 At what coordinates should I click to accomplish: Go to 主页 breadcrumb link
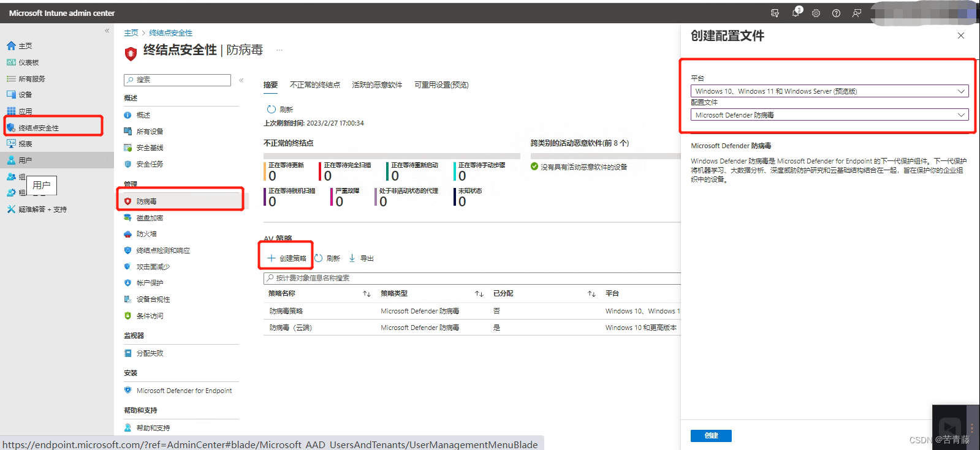(131, 33)
